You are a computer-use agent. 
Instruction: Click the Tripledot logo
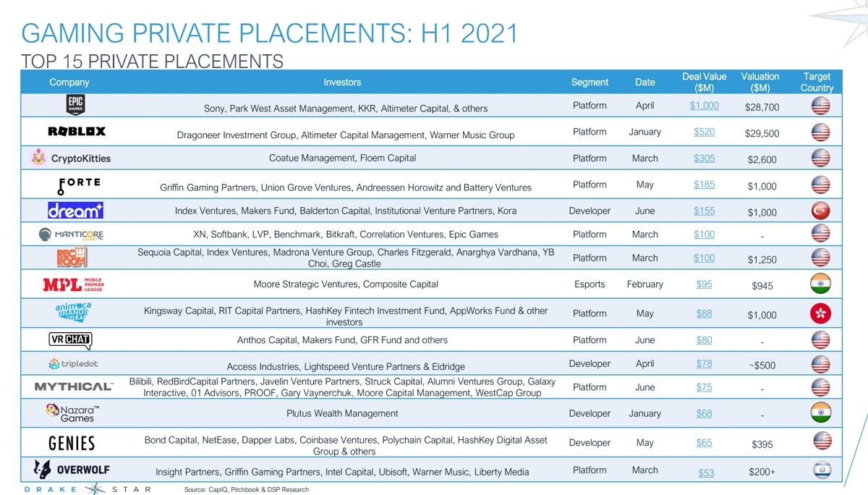tap(75, 363)
